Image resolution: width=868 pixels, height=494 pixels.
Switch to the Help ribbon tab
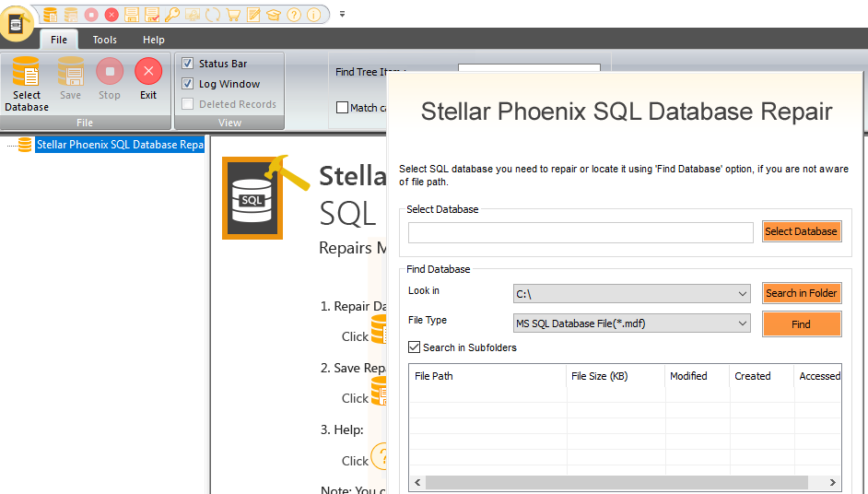(154, 40)
